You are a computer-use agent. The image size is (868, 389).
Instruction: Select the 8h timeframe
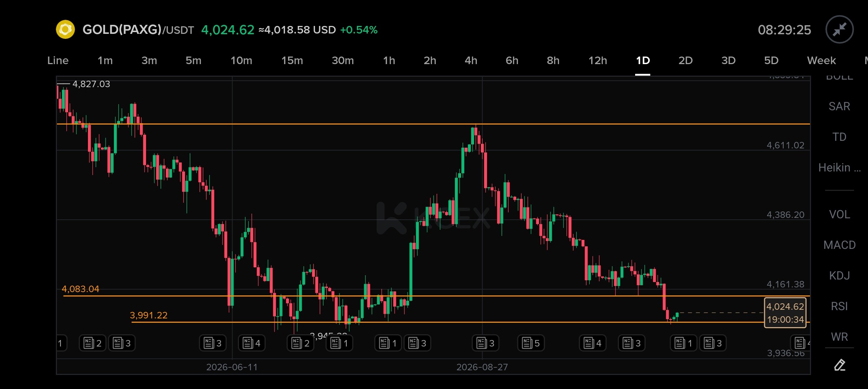[553, 61]
